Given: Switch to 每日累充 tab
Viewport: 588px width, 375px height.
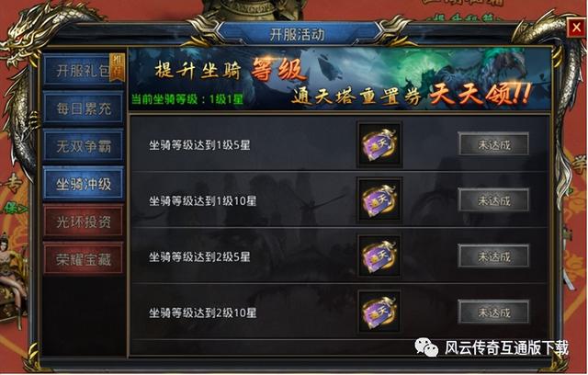Looking at the screenshot, I should (84, 108).
